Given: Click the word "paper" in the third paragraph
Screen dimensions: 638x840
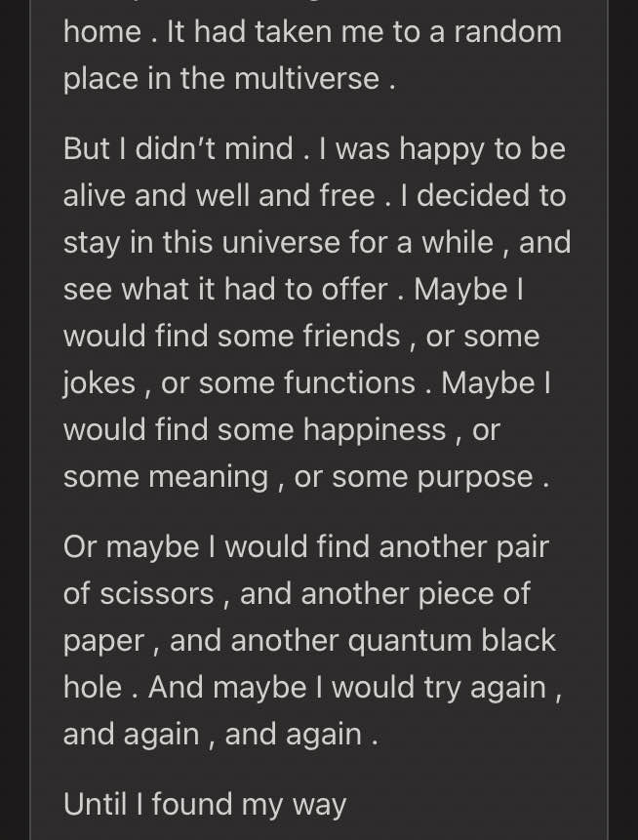Looking at the screenshot, I should (x=104, y=642).
